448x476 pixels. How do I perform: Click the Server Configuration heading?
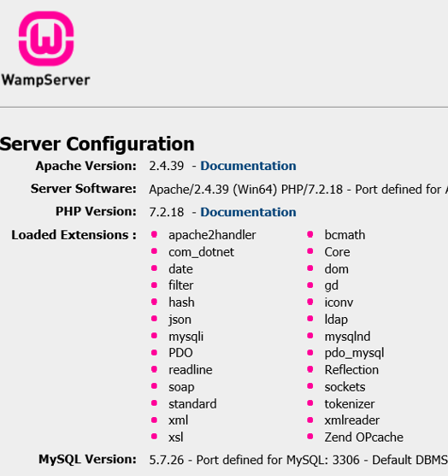pos(97,144)
